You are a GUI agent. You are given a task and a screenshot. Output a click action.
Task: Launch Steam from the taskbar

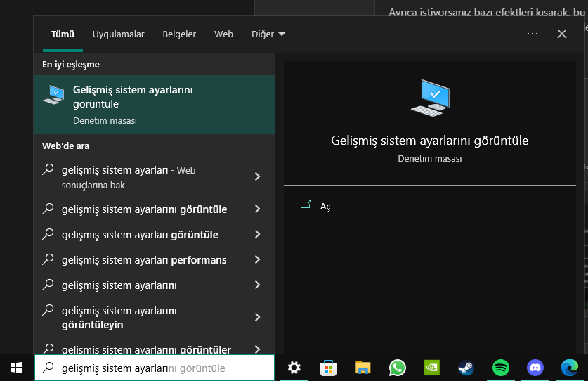[x=466, y=368]
